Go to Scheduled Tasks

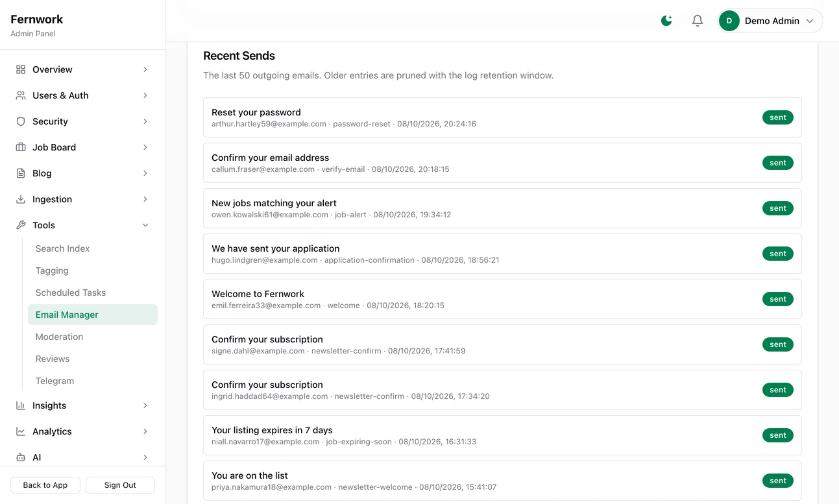tap(93, 293)
